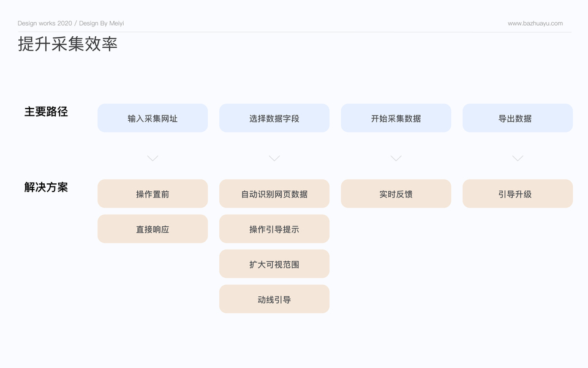Click the 输入采集网址 step box
The image size is (588, 368).
[x=153, y=118]
